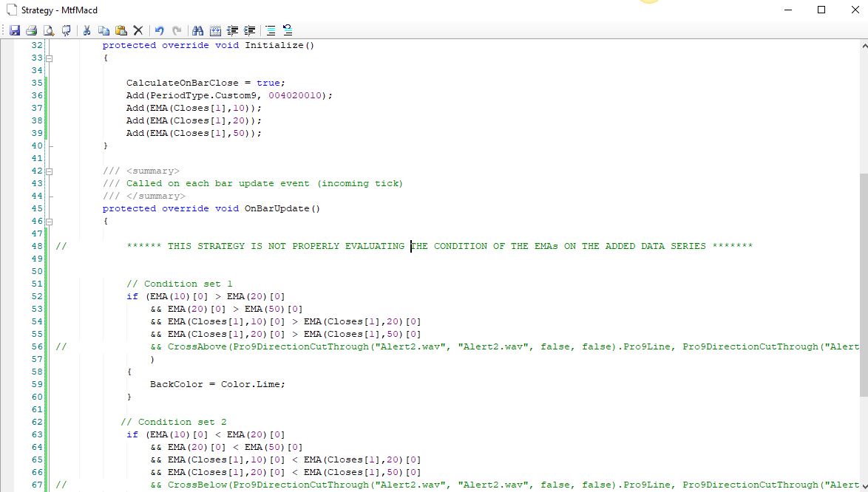Click '&& EMA(Closes[1],10)[0] > EMA(Closes[1],20)[0]' on line 54
This screenshot has height=492, width=868.
[285, 322]
